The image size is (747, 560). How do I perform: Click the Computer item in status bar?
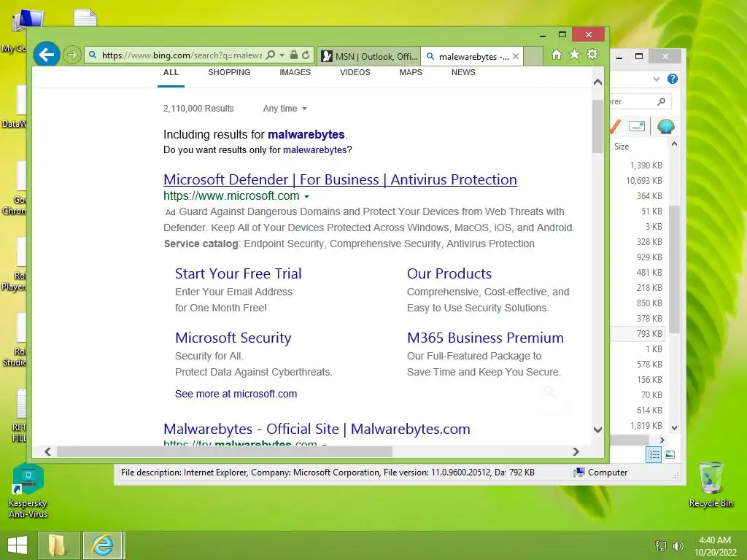(x=600, y=472)
